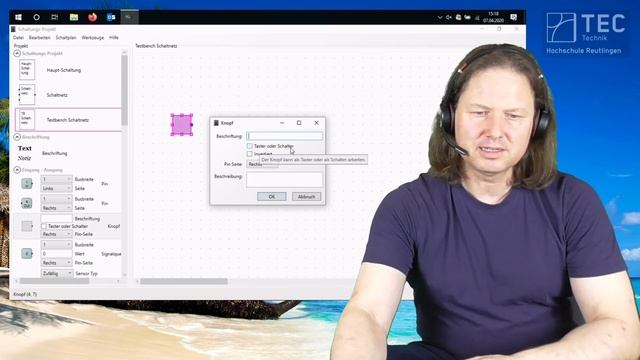Viewport: 640px width, 360px height.
Task: Open Task View in taskbar
Action: pyautogui.click(x=55, y=17)
